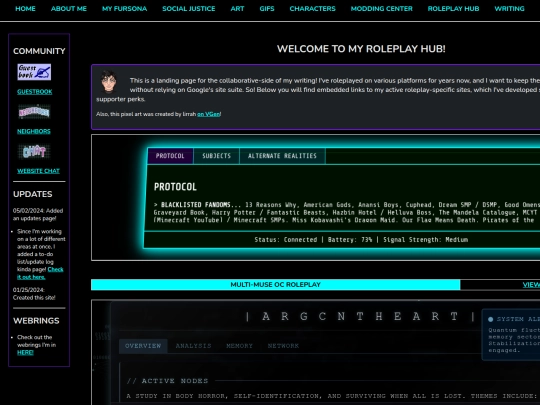This screenshot has width=540, height=405.
Task: Switch to the SUBJECTS tab
Action: point(216,156)
